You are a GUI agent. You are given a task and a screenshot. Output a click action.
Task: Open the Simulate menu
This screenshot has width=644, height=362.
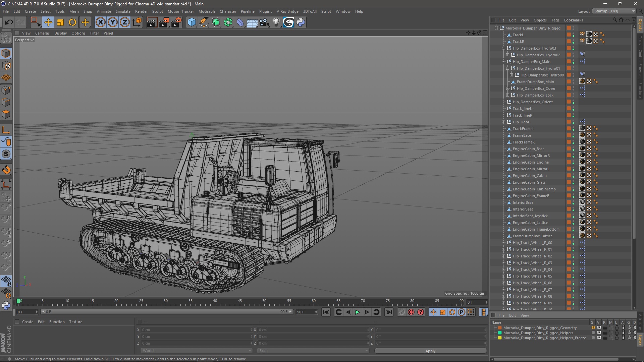pyautogui.click(x=123, y=11)
